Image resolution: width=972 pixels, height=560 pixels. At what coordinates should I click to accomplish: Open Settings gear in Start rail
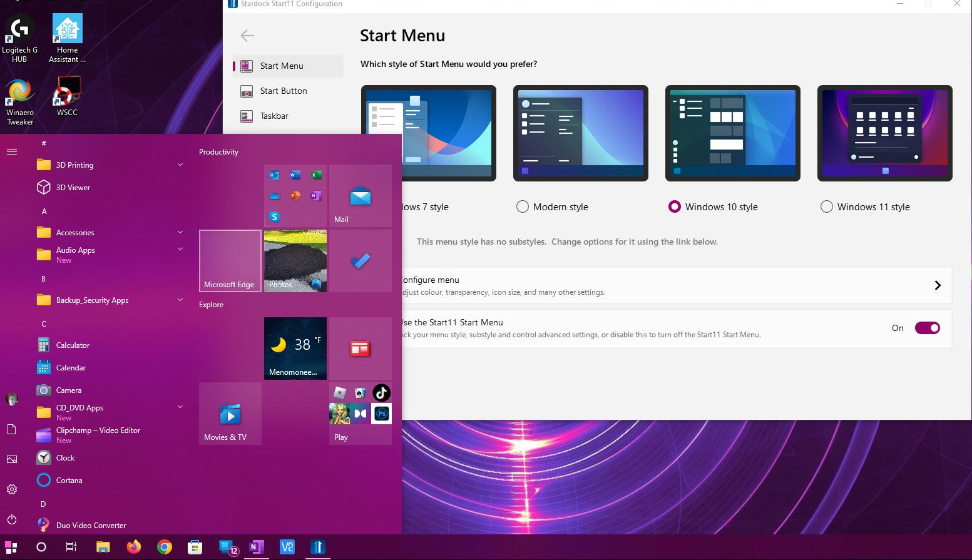(11, 489)
